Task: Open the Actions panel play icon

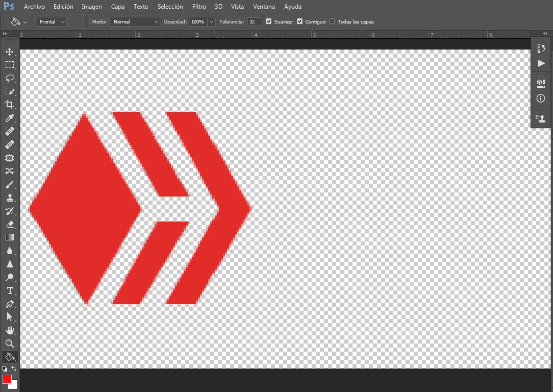Action: coord(541,63)
